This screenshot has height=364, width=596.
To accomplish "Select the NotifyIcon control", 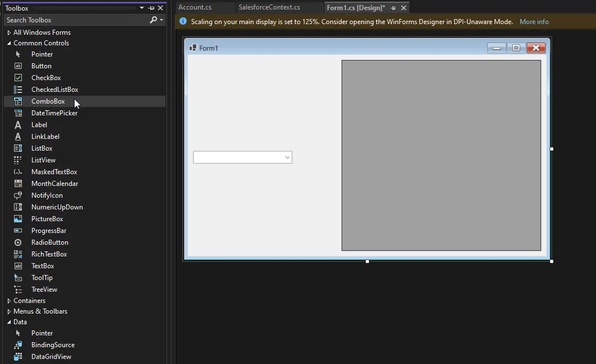I will pos(47,195).
